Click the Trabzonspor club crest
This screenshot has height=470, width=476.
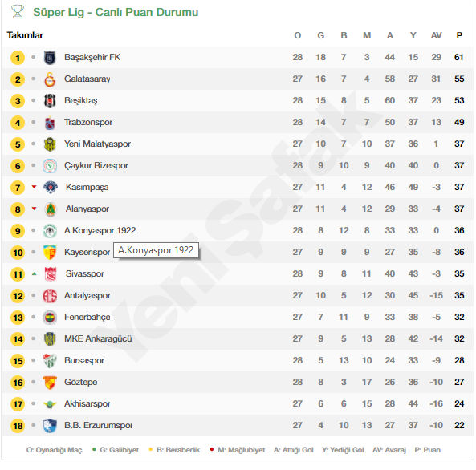50,123
